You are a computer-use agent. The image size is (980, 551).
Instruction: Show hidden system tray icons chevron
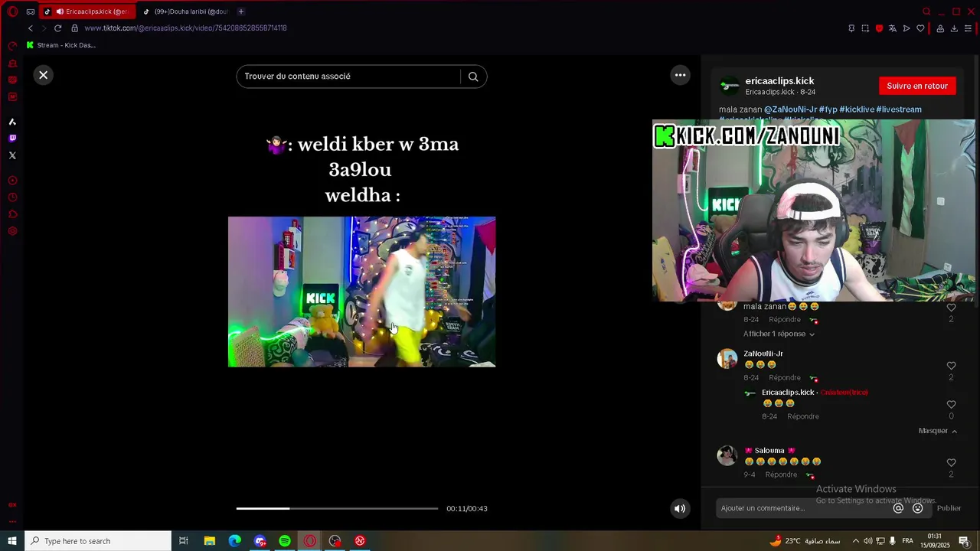coord(855,541)
